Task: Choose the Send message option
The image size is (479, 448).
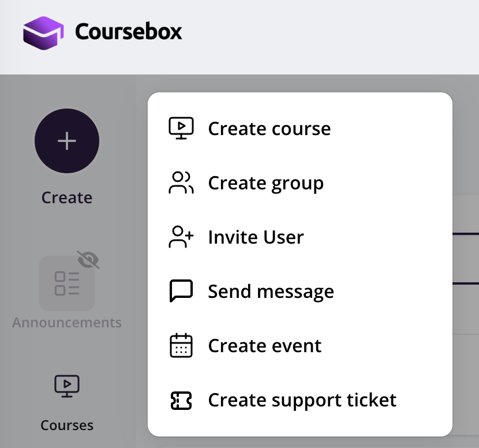Action: coord(271,292)
